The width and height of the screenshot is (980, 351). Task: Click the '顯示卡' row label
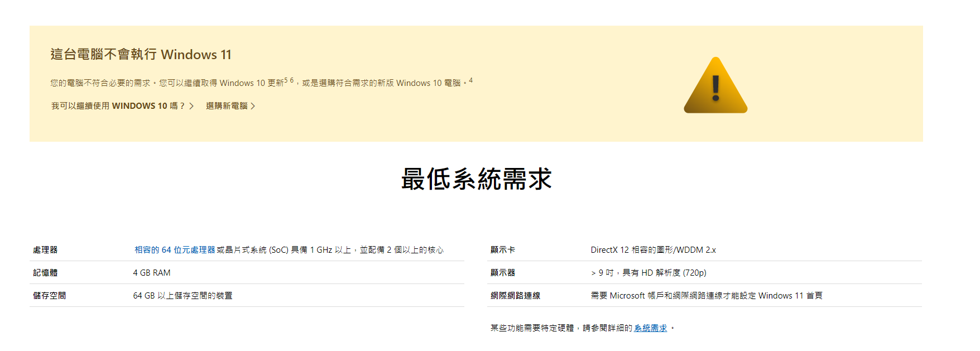click(x=503, y=250)
